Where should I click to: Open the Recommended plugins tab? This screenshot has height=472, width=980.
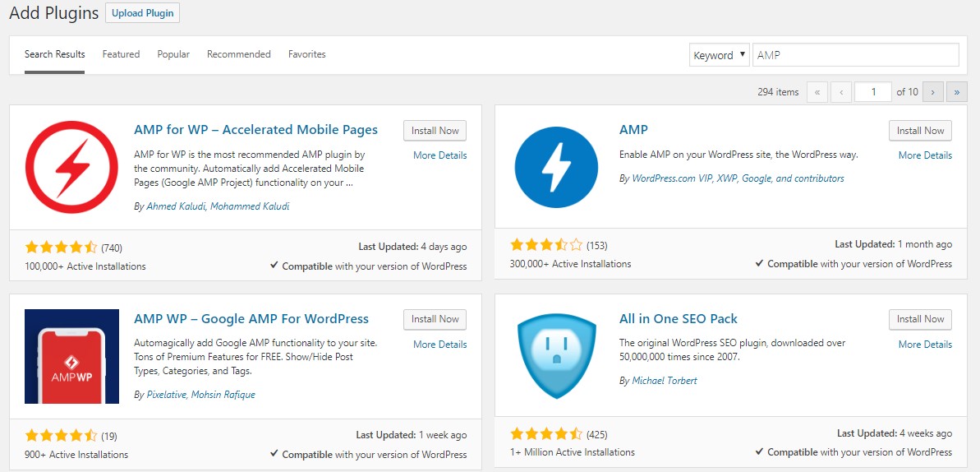point(239,54)
